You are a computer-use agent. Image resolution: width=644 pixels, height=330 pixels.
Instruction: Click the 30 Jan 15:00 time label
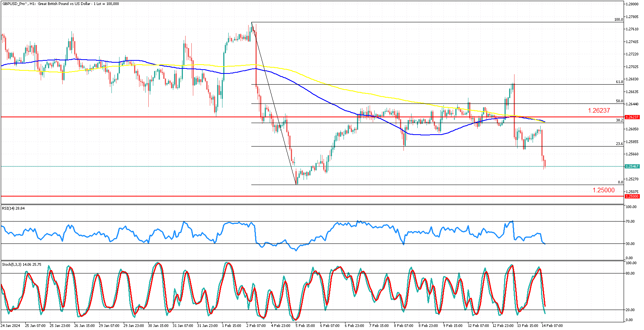click(x=158, y=326)
